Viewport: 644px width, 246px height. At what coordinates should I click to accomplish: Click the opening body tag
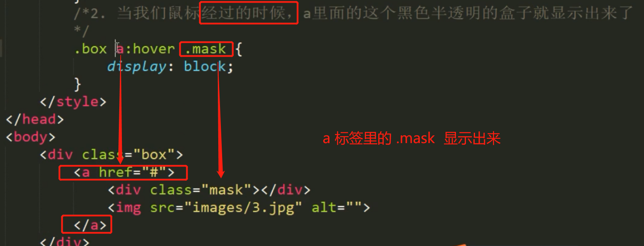(31, 137)
